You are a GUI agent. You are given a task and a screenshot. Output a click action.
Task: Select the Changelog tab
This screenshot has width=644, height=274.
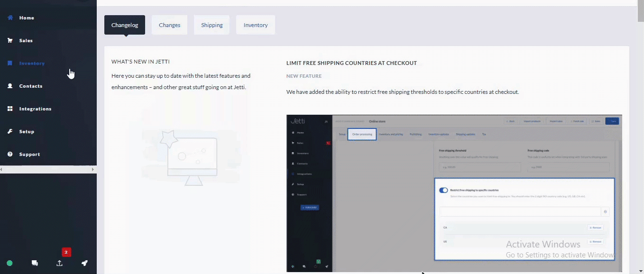[x=125, y=25]
